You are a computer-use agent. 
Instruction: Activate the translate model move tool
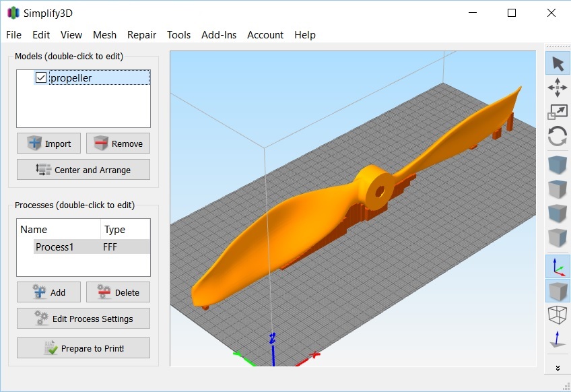point(558,88)
